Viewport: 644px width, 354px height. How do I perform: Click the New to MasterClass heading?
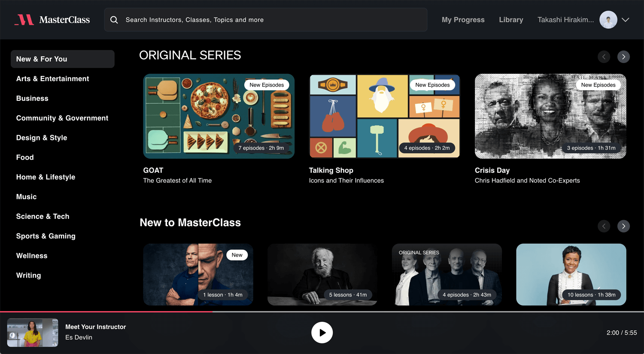point(190,223)
